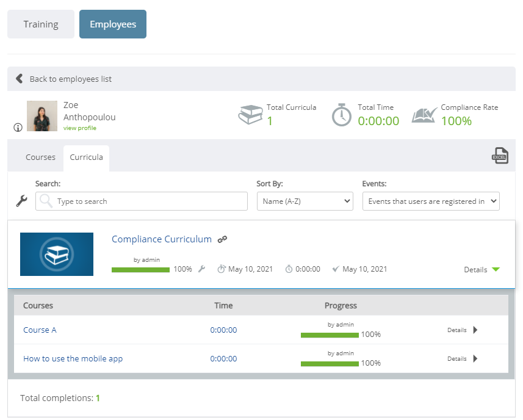This screenshot has height=420, width=523.
Task: Click the start date stopwatch icon
Action: click(x=222, y=269)
